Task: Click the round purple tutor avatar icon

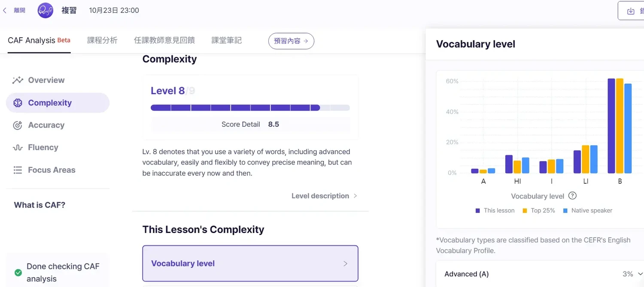Action: [x=46, y=10]
